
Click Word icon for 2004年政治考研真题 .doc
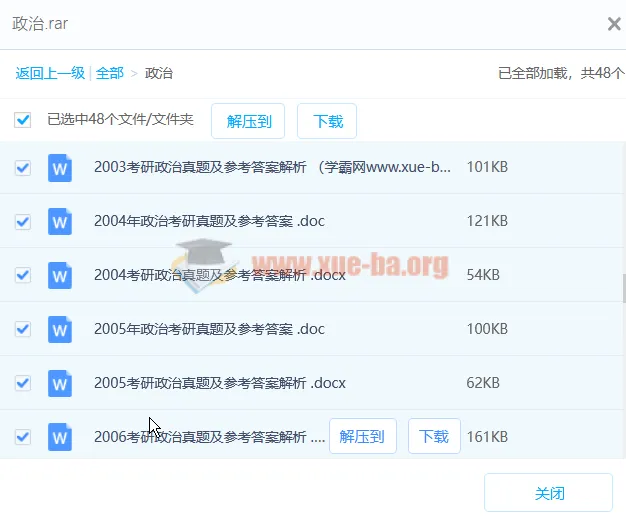tap(60, 221)
